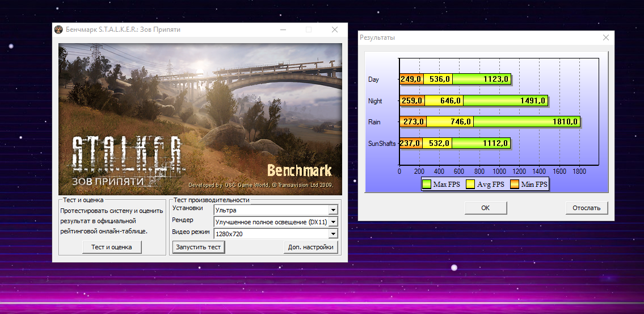Screen dimensions: 644x314
Task: Click the Rain max value 1810,0
Action: pos(565,122)
